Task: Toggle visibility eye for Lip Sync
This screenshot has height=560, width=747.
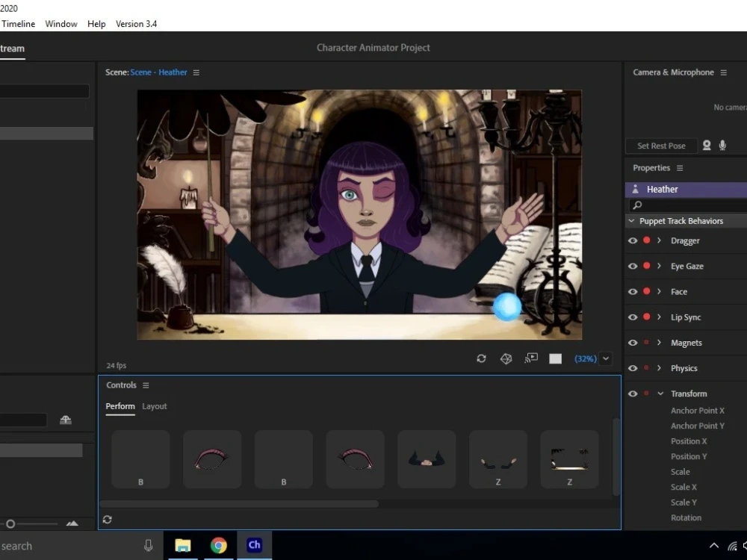Action: tap(633, 317)
